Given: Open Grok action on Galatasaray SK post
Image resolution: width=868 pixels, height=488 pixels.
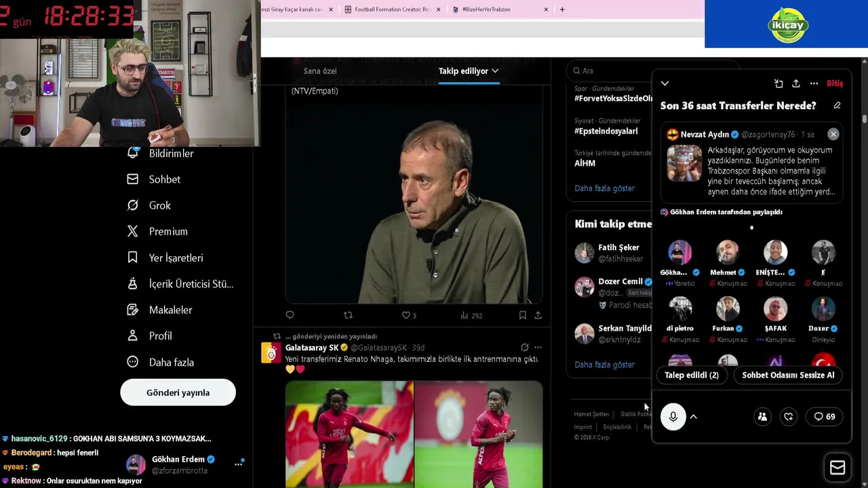Looking at the screenshot, I should click(x=524, y=348).
